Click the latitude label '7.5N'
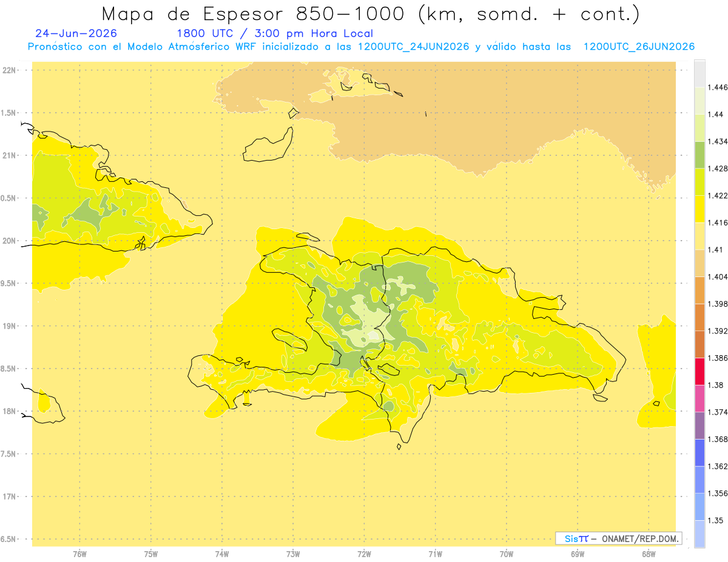 9,454
